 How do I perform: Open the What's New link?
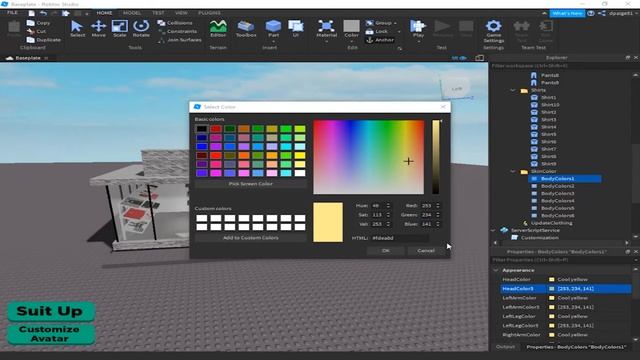click(x=567, y=13)
